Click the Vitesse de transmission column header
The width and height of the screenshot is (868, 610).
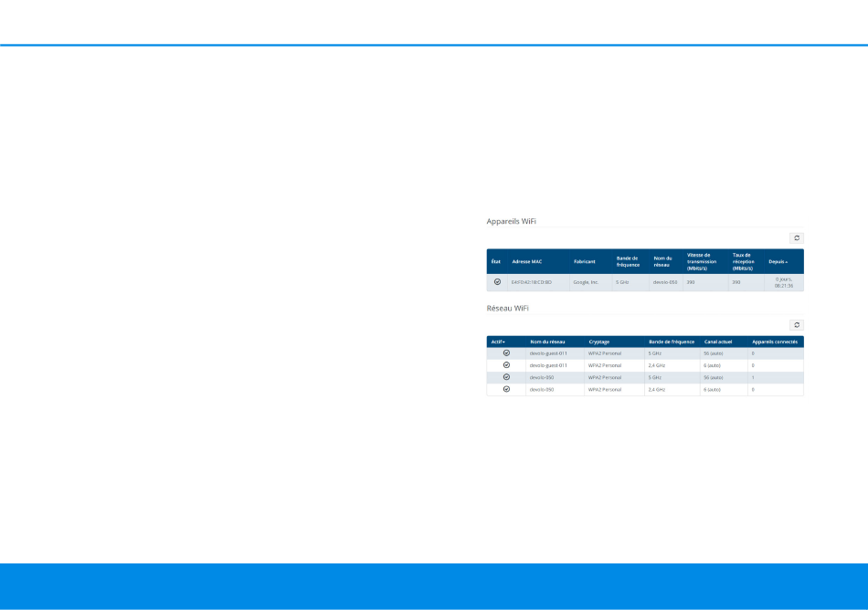(x=704, y=261)
